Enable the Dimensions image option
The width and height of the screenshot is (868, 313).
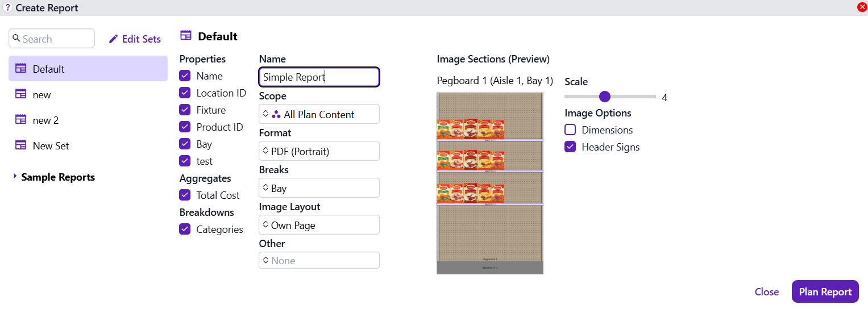tap(570, 130)
